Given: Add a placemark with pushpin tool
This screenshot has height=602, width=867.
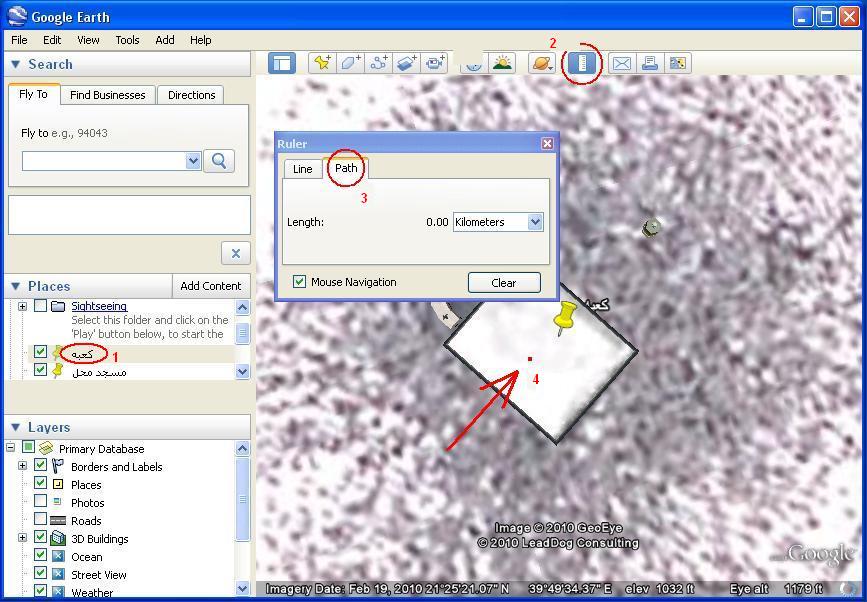Looking at the screenshot, I should 322,63.
